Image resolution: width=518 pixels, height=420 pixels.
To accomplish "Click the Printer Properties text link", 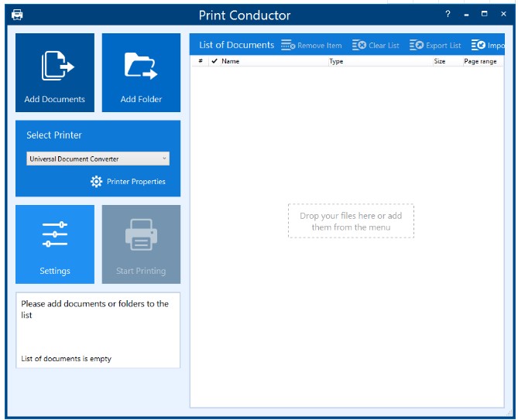I will [x=136, y=182].
